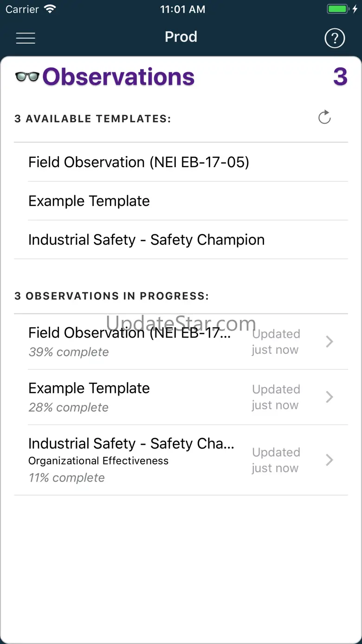
Task: Tap the Wi-Fi status icon
Action: pos(49,9)
